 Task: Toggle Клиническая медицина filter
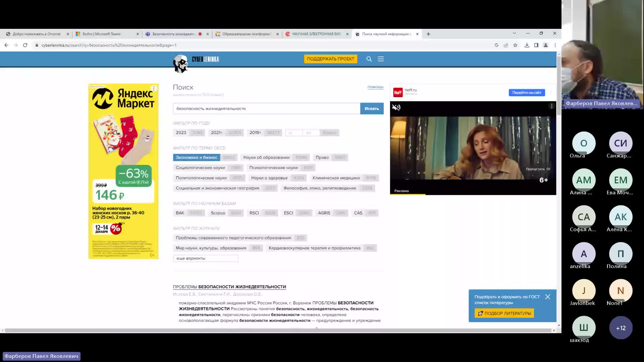pos(344,178)
